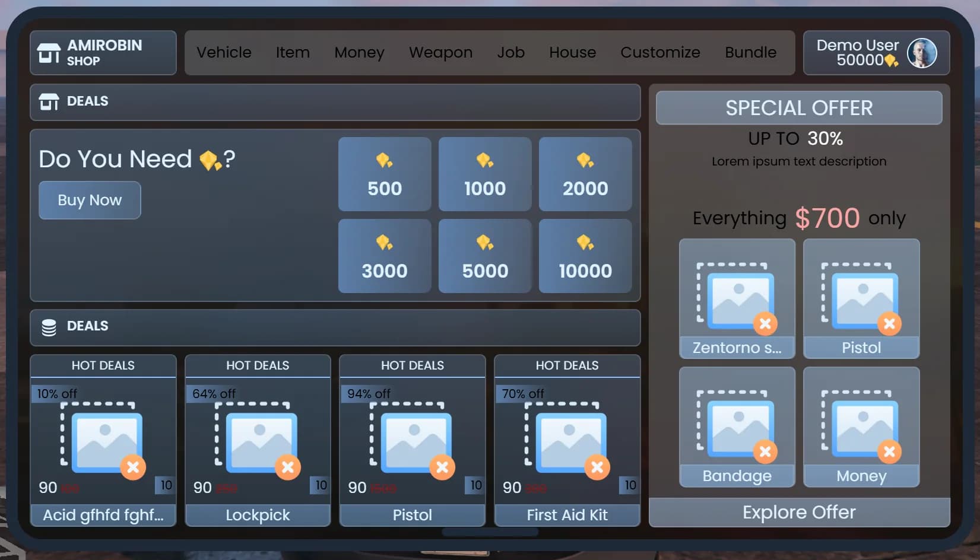Click the Explore Offer button
Image resolution: width=980 pixels, height=560 pixels.
tap(799, 512)
